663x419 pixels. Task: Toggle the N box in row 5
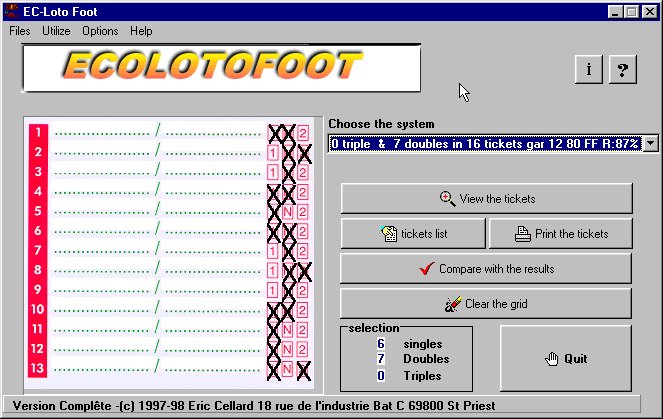pyautogui.click(x=288, y=212)
